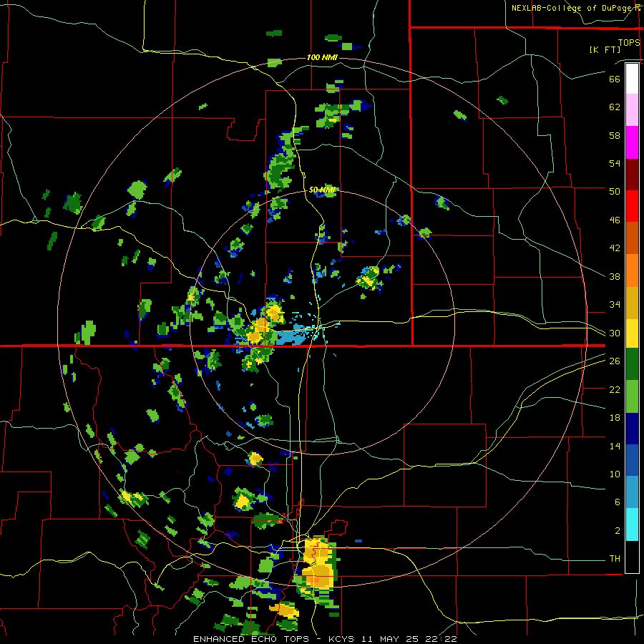Click the [K FT] units label
Image resolution: width=644 pixels, height=644 pixels.
click(x=605, y=49)
